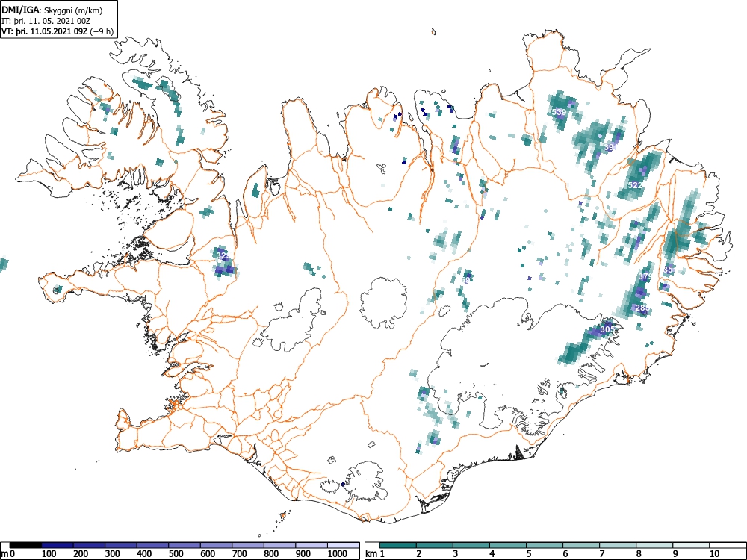Screen dimensions: 747x560
Task: Click the black swatch in the meter legend
Action: coord(25,545)
